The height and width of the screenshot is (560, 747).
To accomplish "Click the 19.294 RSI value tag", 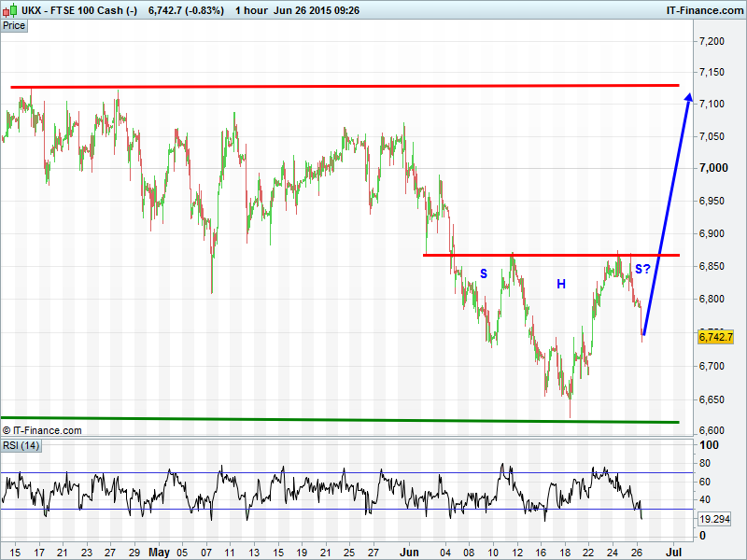I will [x=715, y=518].
